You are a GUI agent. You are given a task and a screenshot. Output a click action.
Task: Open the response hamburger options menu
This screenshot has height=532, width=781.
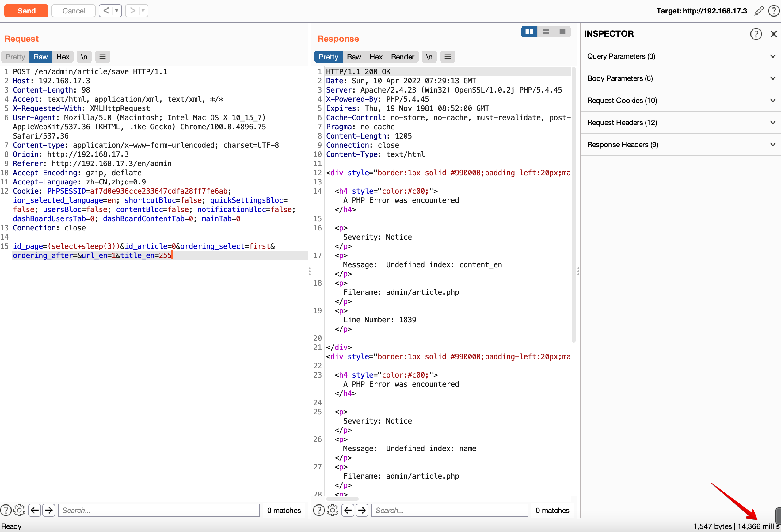pyautogui.click(x=447, y=57)
